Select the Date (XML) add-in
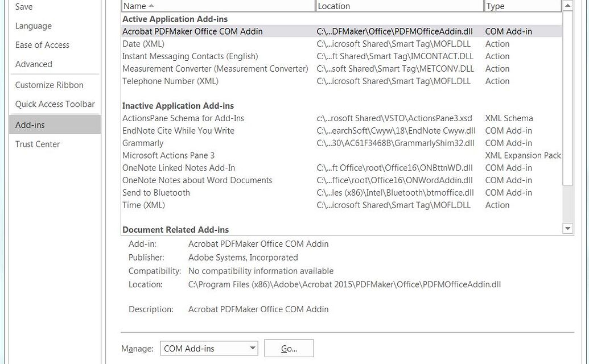 click(144, 43)
